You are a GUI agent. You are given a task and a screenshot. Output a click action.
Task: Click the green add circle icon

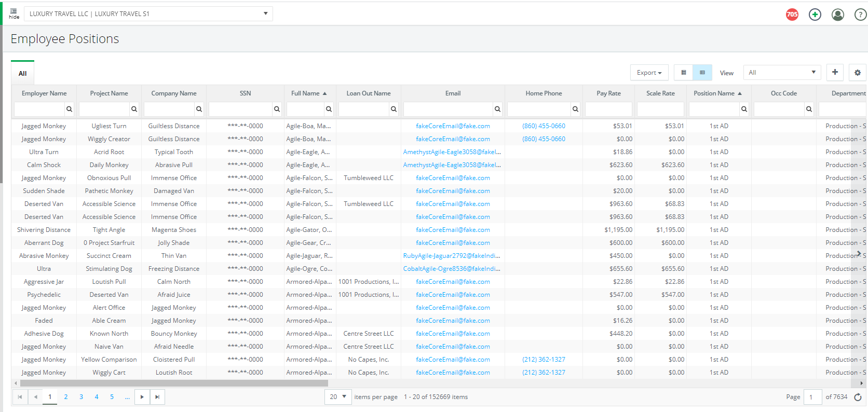(x=815, y=15)
